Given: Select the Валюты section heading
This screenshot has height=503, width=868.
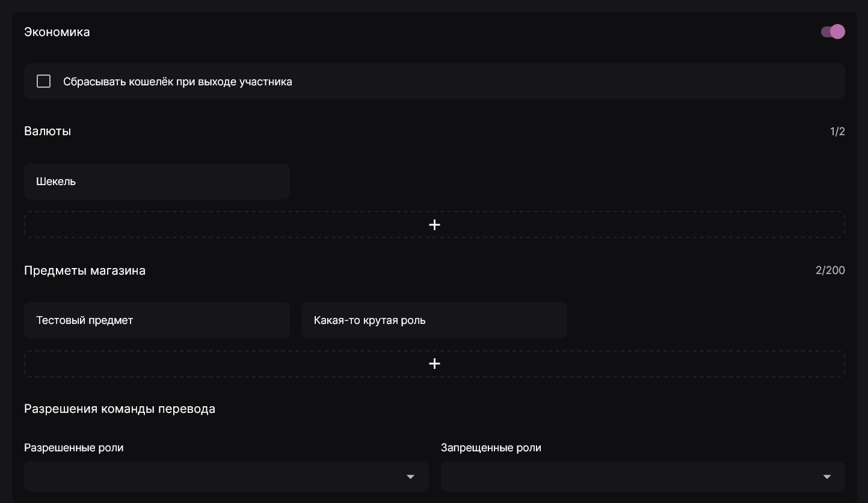Looking at the screenshot, I should tap(47, 130).
